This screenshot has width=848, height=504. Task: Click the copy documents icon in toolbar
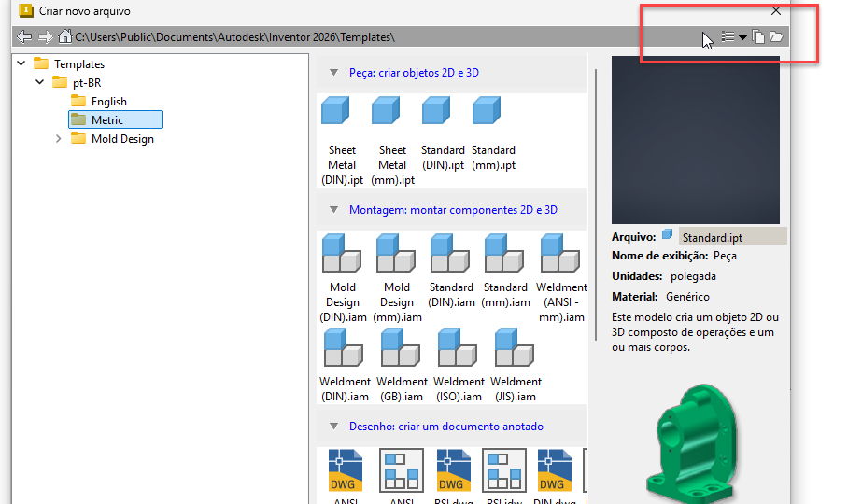[758, 36]
